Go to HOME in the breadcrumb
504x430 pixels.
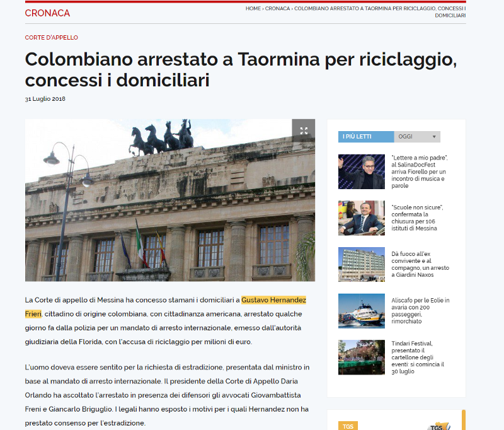pyautogui.click(x=253, y=9)
